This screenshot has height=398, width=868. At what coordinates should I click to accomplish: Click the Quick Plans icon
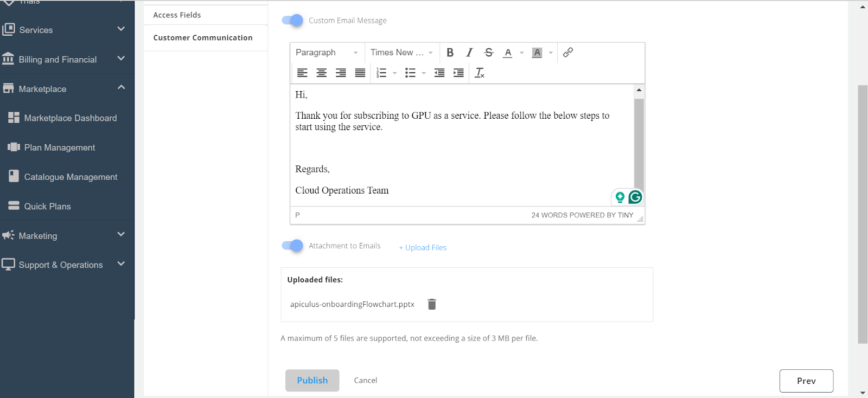click(14, 206)
